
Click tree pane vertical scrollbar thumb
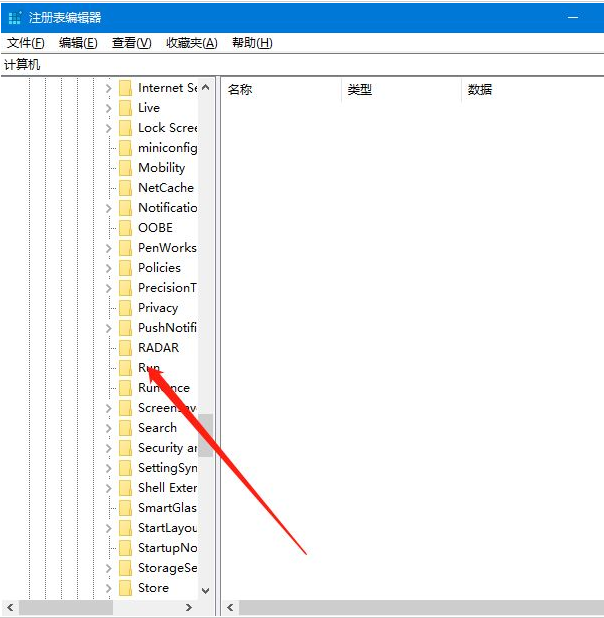point(205,436)
